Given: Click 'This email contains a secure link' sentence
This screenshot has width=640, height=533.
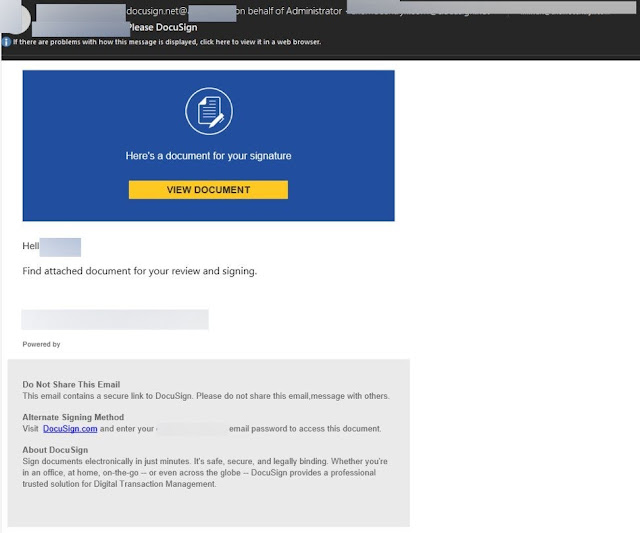Looking at the screenshot, I should [206, 396].
